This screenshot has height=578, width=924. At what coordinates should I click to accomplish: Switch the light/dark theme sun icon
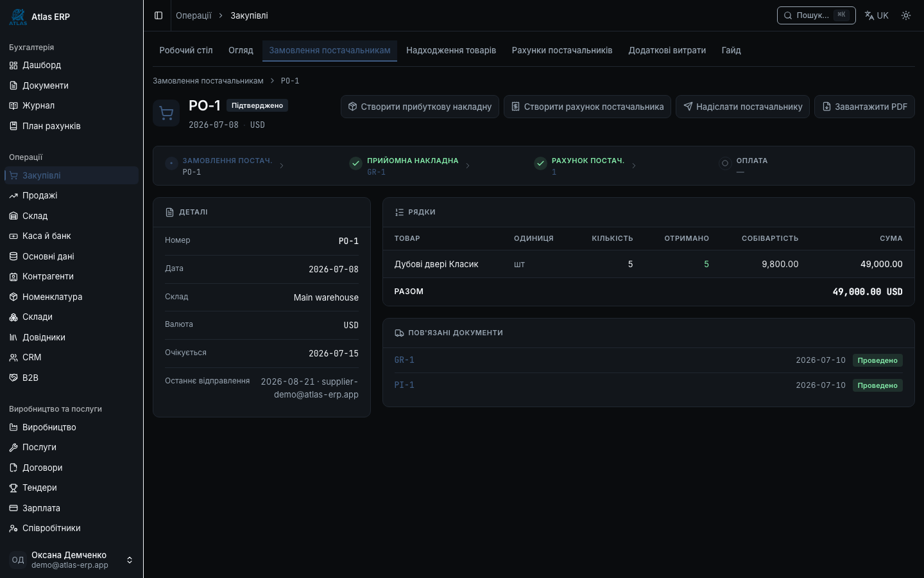click(906, 15)
